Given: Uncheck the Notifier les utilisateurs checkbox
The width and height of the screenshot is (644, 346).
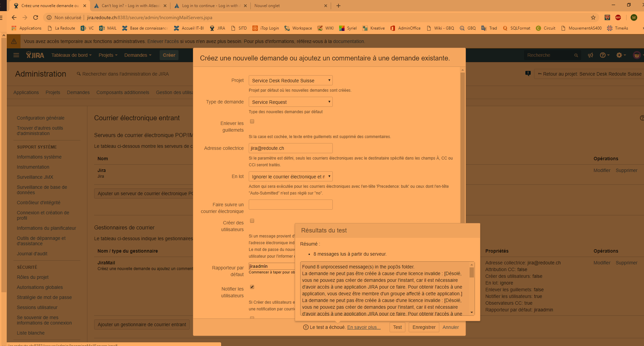Looking at the screenshot, I should [x=252, y=287].
